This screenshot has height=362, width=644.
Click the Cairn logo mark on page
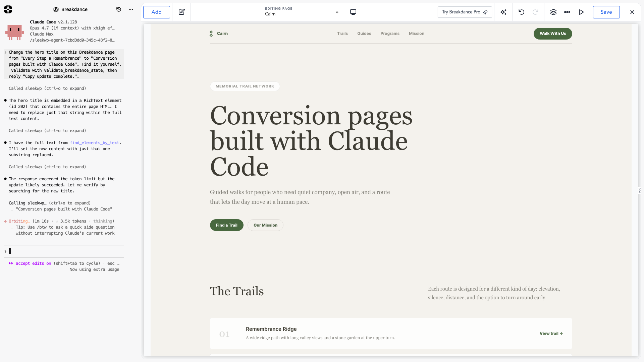(x=211, y=34)
